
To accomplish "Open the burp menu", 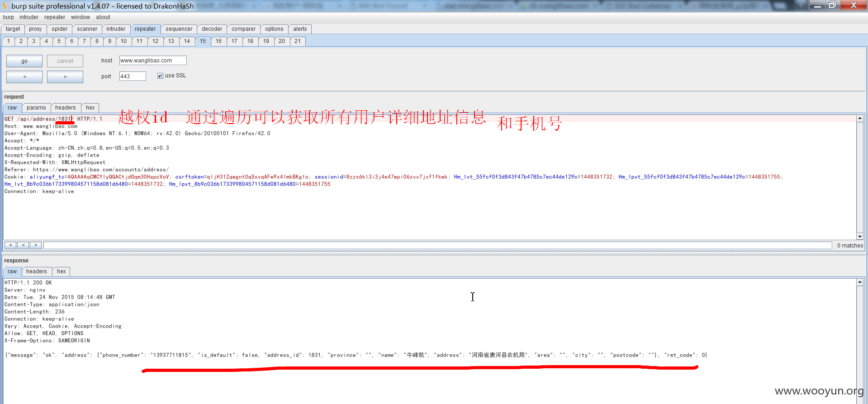I will pos(9,17).
